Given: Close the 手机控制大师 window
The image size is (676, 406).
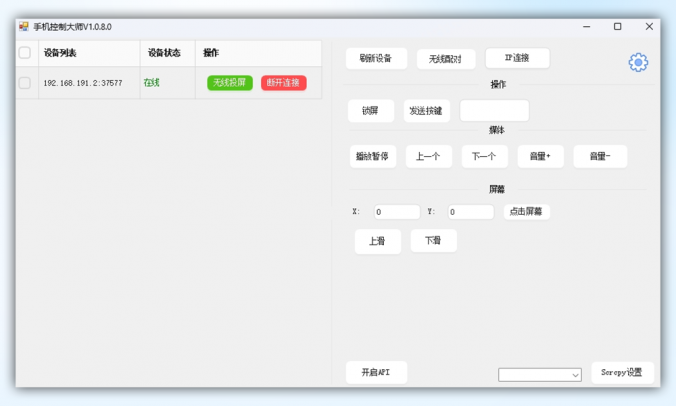Looking at the screenshot, I should point(649,27).
